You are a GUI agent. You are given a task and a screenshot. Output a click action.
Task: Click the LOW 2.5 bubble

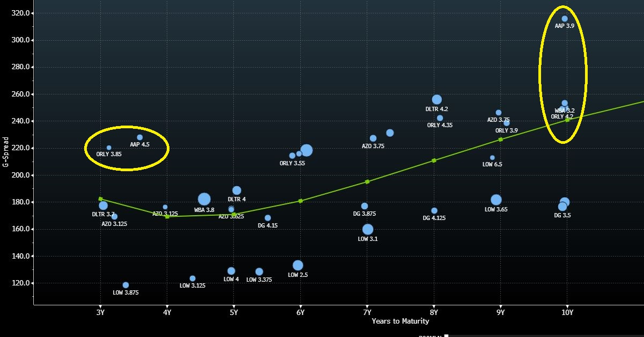click(x=298, y=265)
